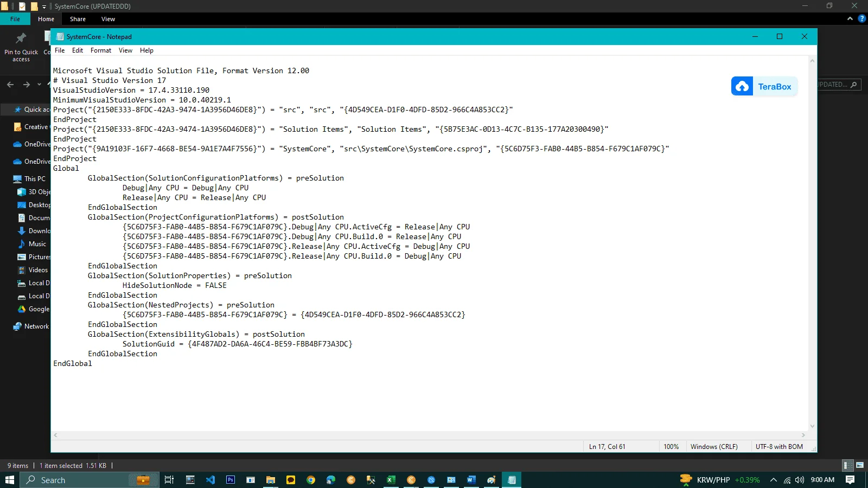Viewport: 868px width, 488px height.
Task: Show hidden system tray icons
Action: coord(774,480)
